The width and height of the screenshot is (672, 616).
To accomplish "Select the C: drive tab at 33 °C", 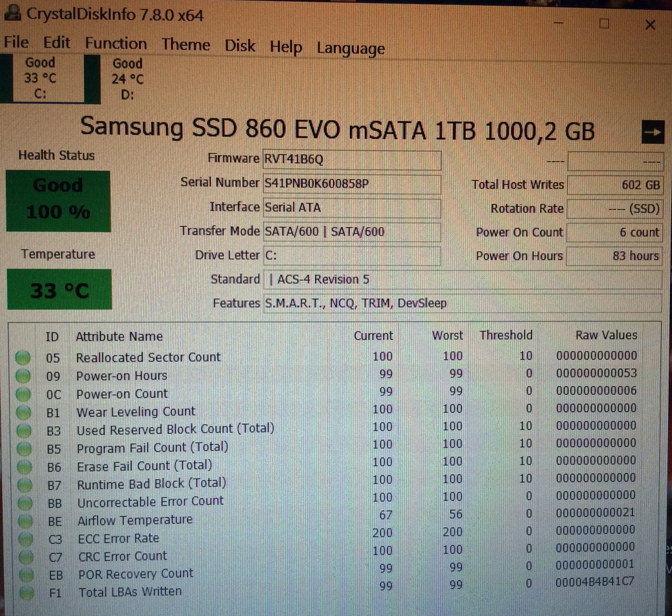I will point(40,79).
